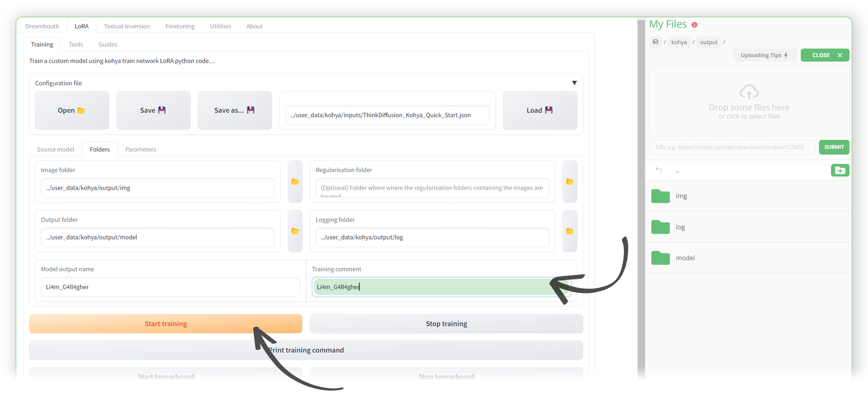The height and width of the screenshot is (397, 868).
Task: Click the kohya breadcrumb
Action: coord(679,42)
